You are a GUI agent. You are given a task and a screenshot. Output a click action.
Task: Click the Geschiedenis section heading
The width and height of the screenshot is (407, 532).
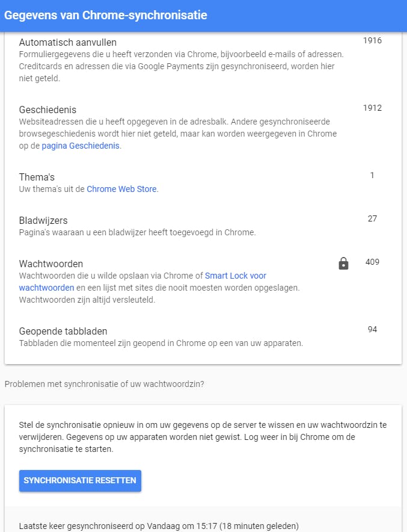coord(47,110)
